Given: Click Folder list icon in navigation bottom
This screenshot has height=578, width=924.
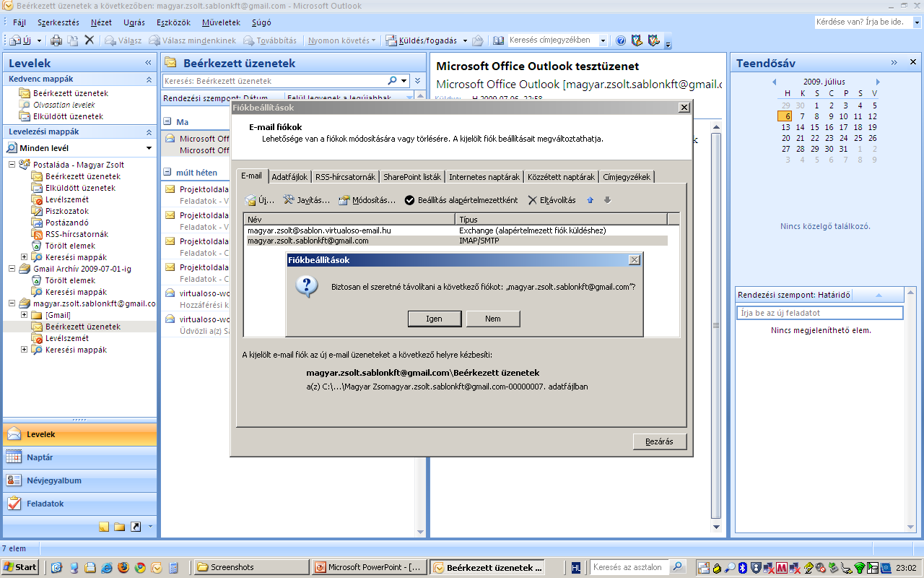Looking at the screenshot, I should (120, 527).
